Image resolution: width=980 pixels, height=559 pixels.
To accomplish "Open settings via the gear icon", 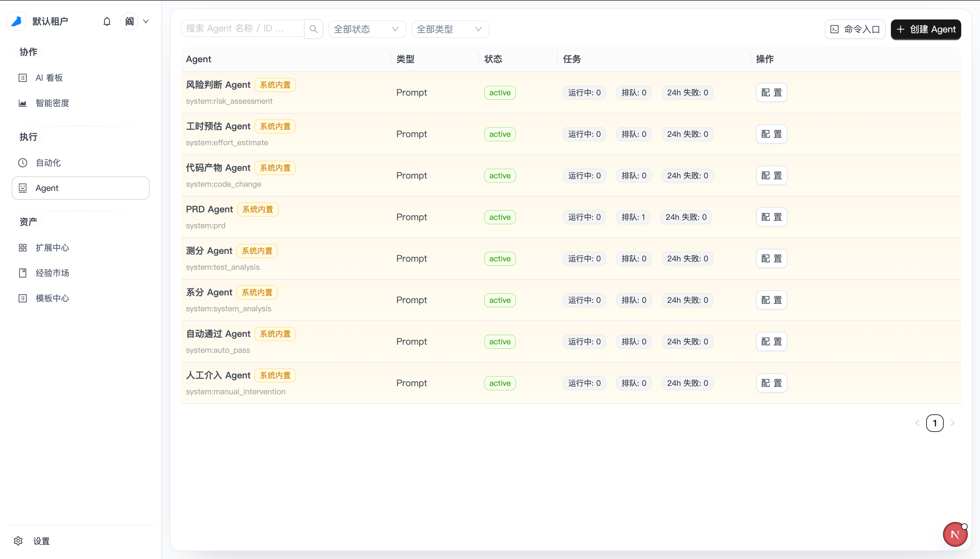I will (18, 541).
